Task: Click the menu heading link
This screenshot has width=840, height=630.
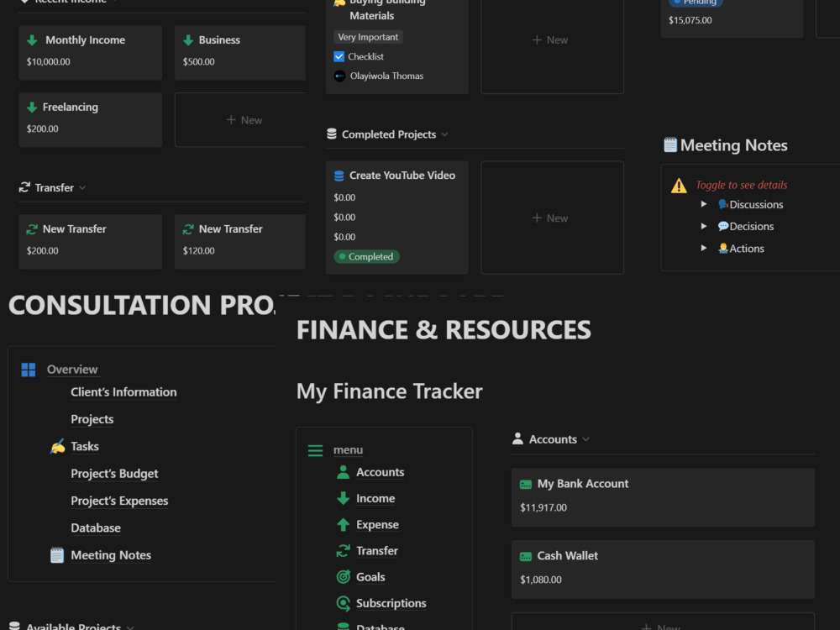Action: click(x=349, y=450)
